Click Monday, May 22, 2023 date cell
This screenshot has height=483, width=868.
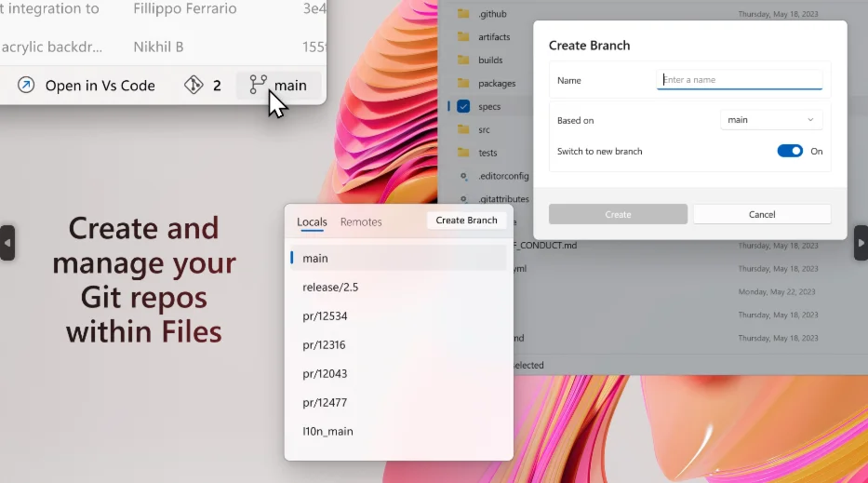tap(777, 292)
